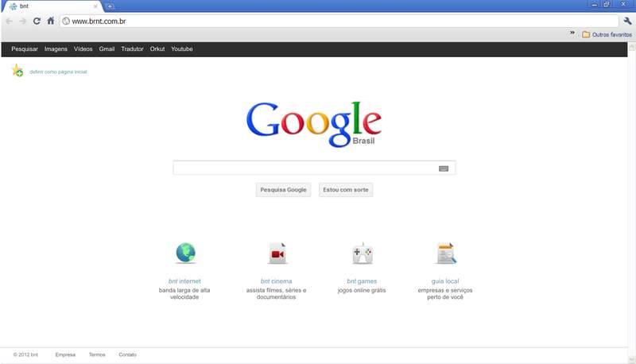Click the vertical scrollbar down arrow
Viewport: 636px width, 364px height.
click(631, 359)
